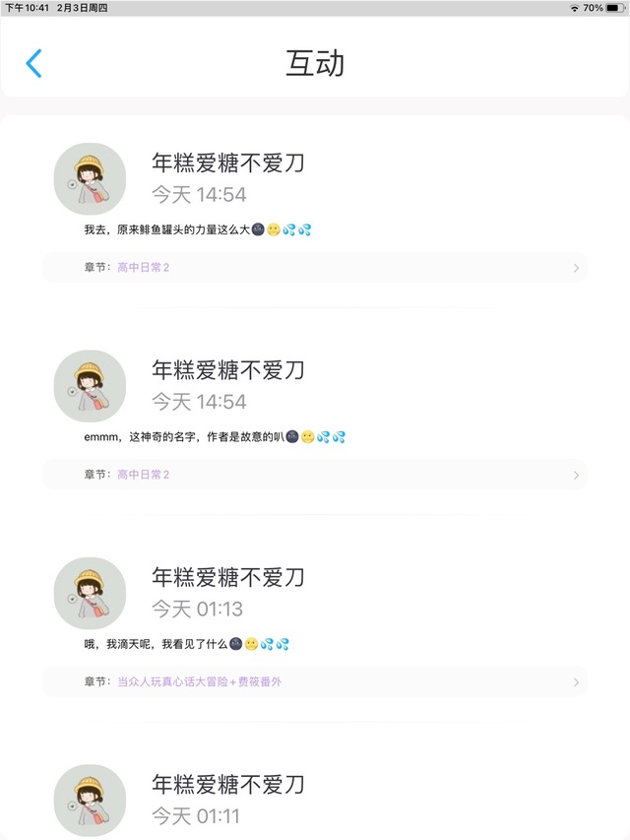Viewport: 630px width, 840px height.
Task: Tap the Wi-Fi status icon
Action: pyautogui.click(x=574, y=8)
